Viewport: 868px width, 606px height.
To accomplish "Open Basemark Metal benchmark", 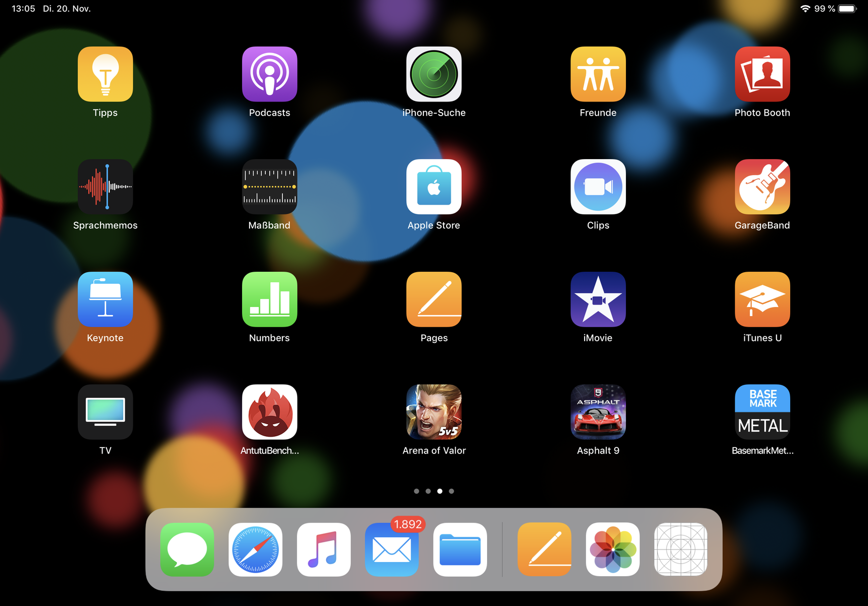I will click(x=762, y=412).
